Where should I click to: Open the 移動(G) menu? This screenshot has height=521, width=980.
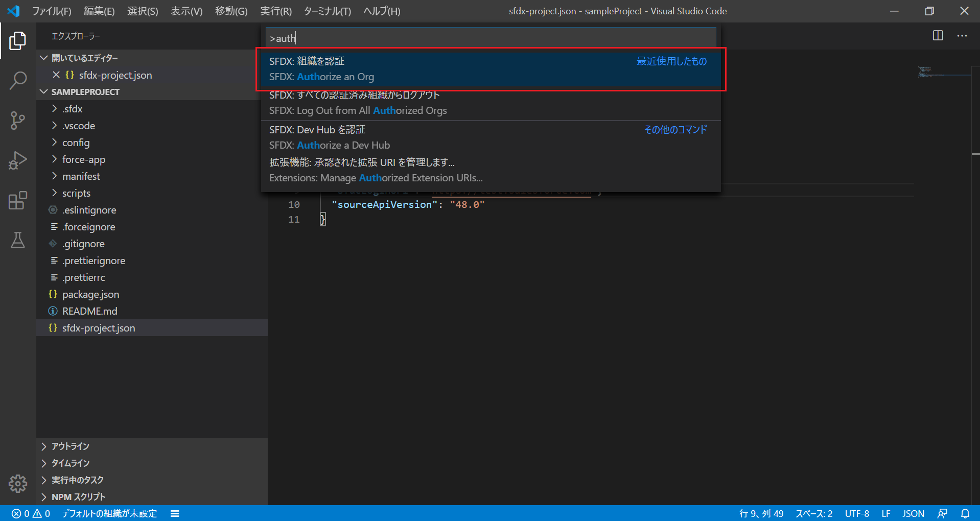point(231,11)
